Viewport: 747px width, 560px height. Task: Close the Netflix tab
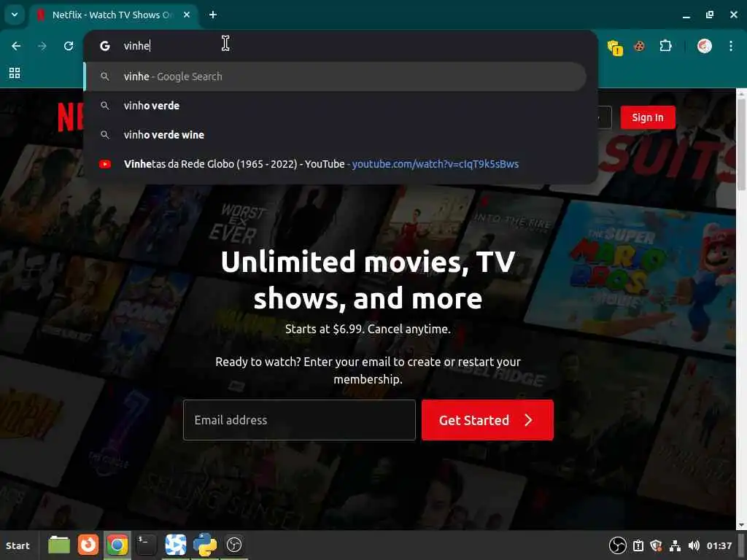pyautogui.click(x=187, y=15)
